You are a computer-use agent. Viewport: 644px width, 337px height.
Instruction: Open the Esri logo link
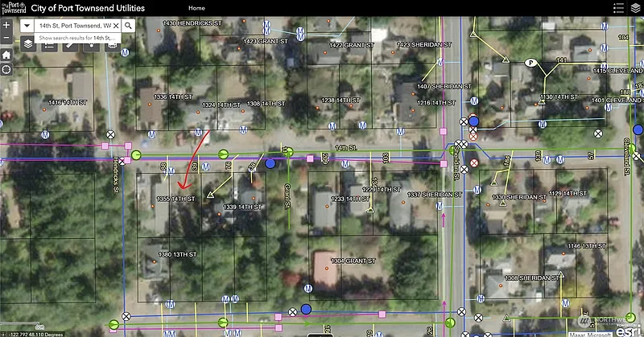tap(627, 331)
